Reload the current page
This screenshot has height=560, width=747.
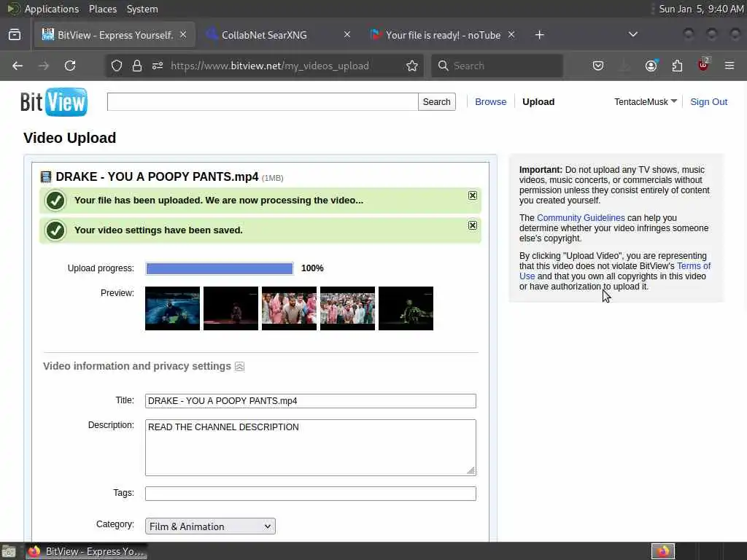point(70,66)
